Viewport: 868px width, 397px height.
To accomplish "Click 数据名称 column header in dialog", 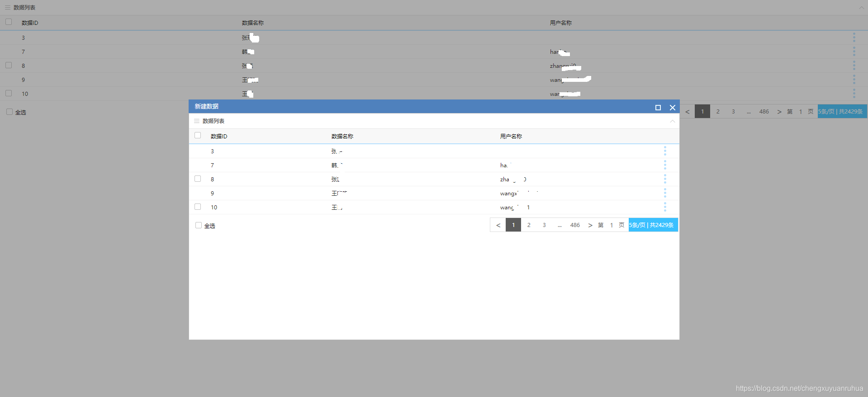I will (342, 136).
